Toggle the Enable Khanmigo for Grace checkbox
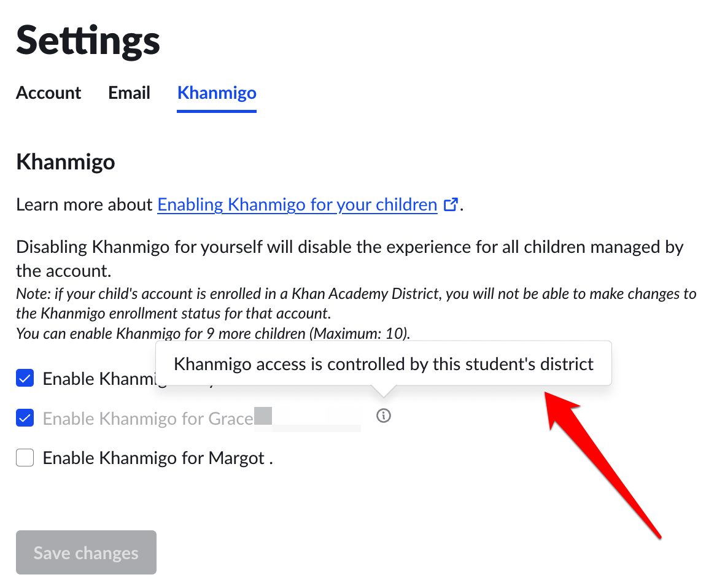This screenshot has width=725, height=588. tap(25, 418)
